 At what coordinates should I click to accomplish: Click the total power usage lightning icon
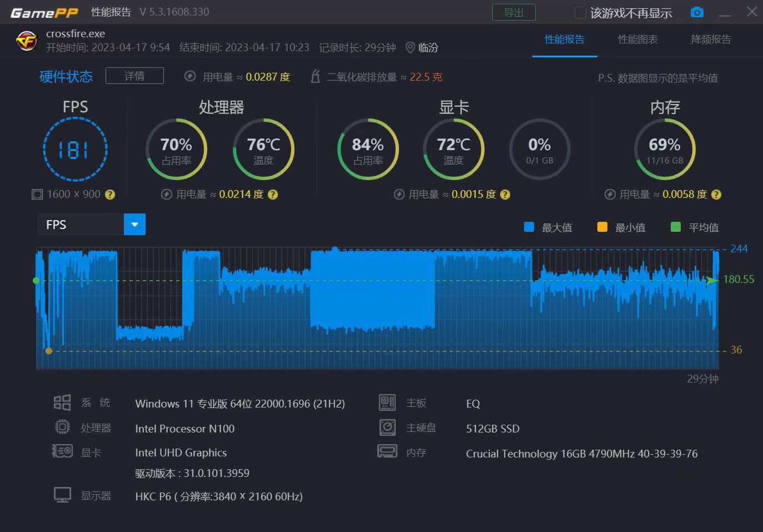[190, 77]
